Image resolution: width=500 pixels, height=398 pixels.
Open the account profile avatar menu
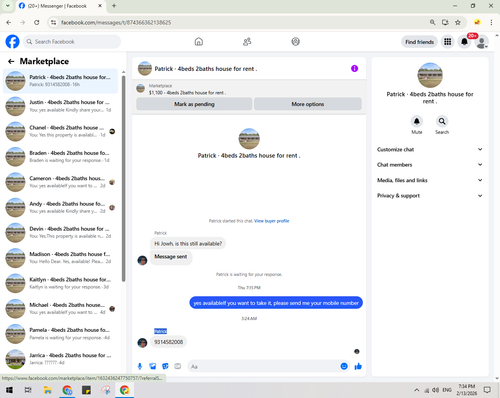[482, 42]
